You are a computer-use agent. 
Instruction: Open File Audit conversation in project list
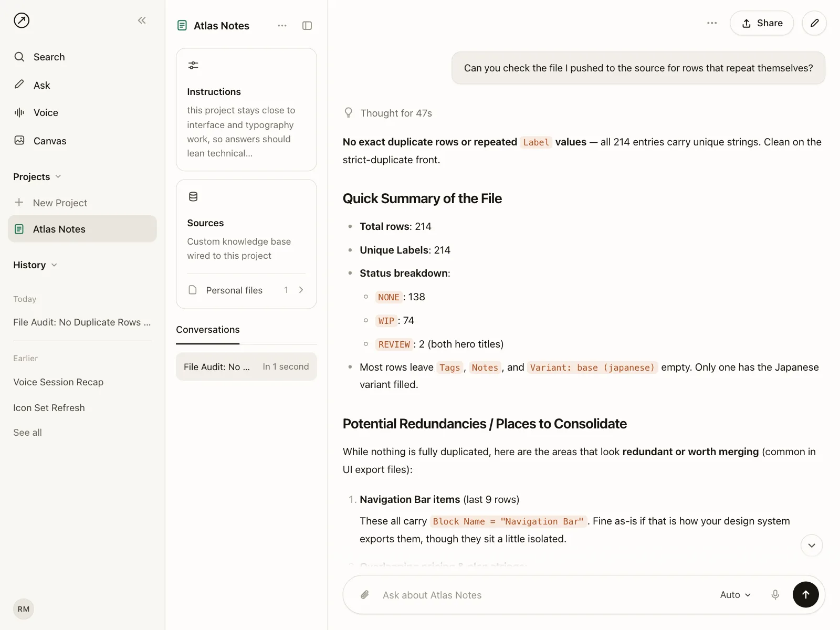coord(246,366)
